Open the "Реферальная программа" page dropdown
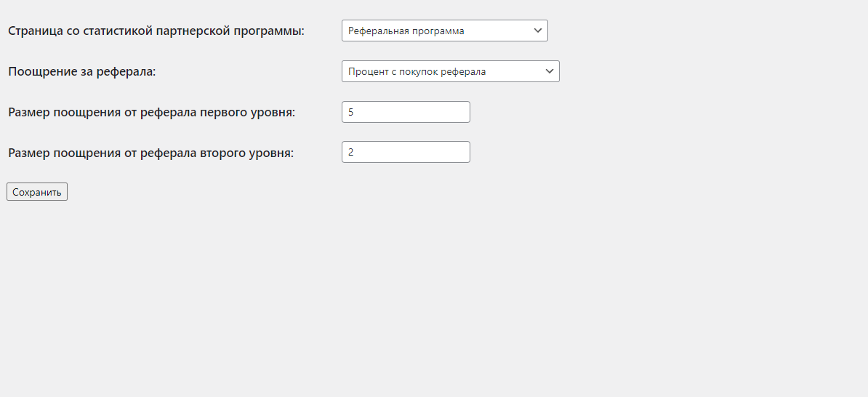 click(x=444, y=31)
